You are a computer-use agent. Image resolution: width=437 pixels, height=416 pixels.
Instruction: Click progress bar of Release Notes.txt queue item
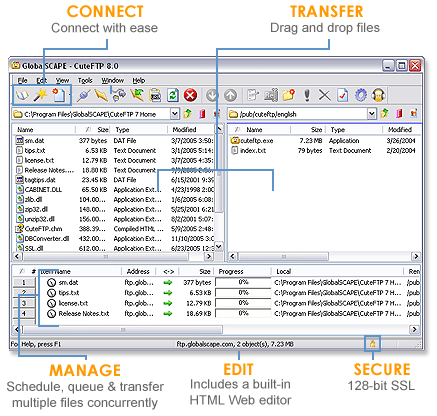coord(243,313)
